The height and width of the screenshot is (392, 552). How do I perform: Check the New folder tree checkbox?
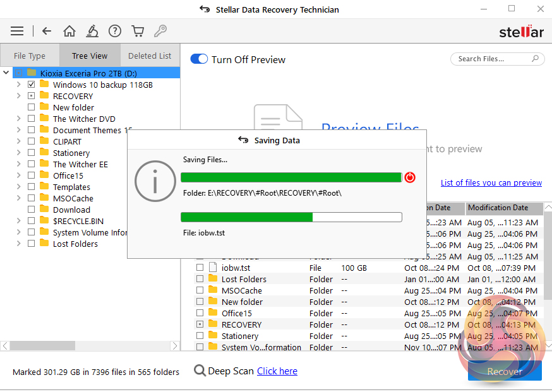point(32,107)
